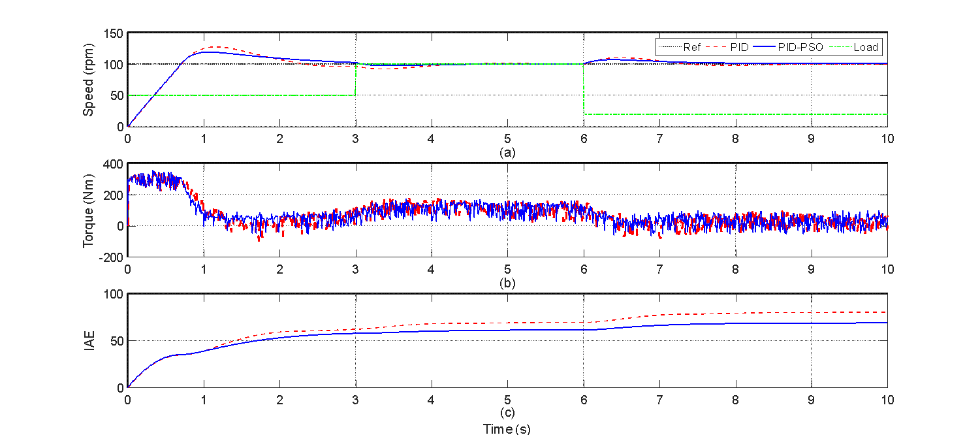Screen dimensions: 980x435
Task: Select subplot caption (b) under torque plot
Action: point(507,282)
